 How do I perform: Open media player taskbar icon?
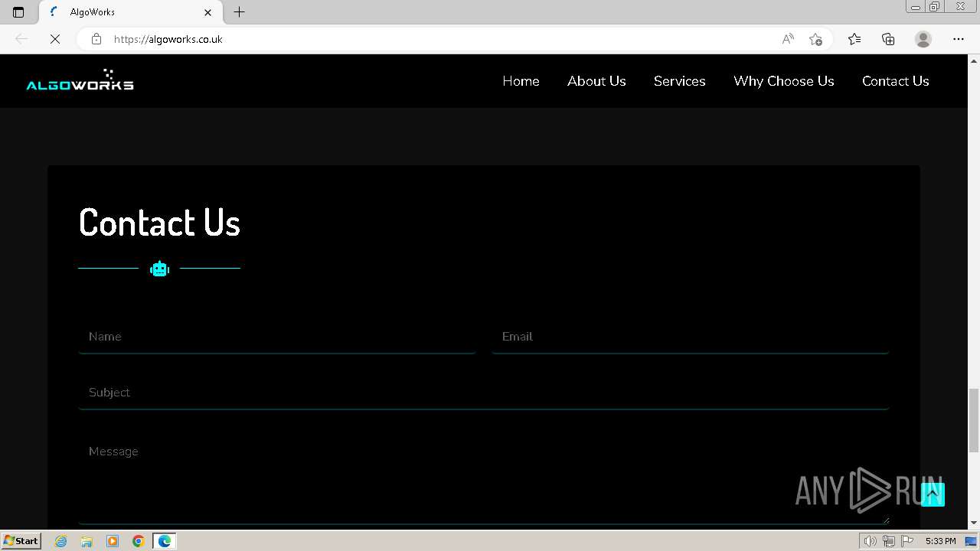point(113,541)
